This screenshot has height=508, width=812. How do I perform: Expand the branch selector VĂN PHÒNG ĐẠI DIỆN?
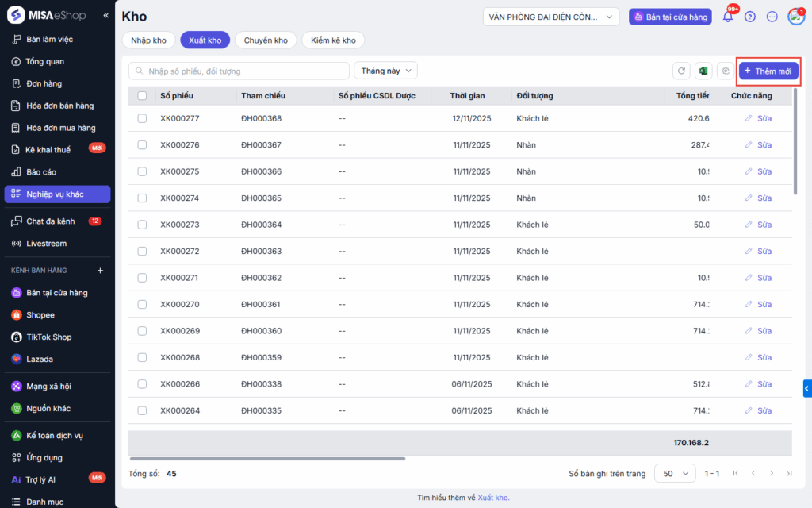(x=551, y=17)
